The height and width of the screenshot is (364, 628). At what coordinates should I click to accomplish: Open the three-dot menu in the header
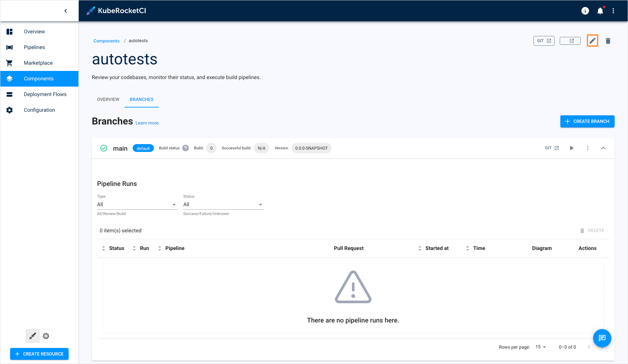tap(614, 10)
